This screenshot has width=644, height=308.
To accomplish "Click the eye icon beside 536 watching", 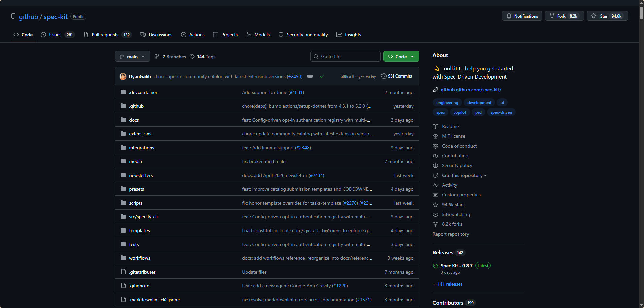I will 436,214.
